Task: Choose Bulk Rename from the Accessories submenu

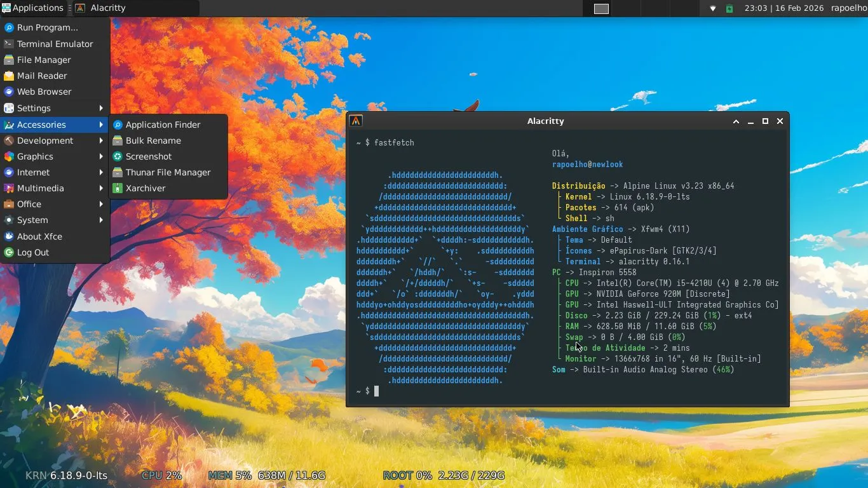Action: click(x=168, y=140)
